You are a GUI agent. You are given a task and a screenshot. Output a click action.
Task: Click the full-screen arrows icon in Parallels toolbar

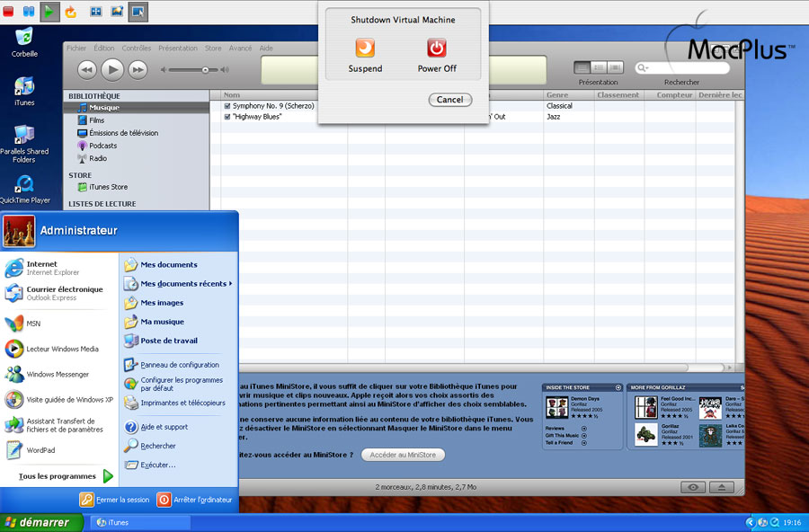point(96,12)
